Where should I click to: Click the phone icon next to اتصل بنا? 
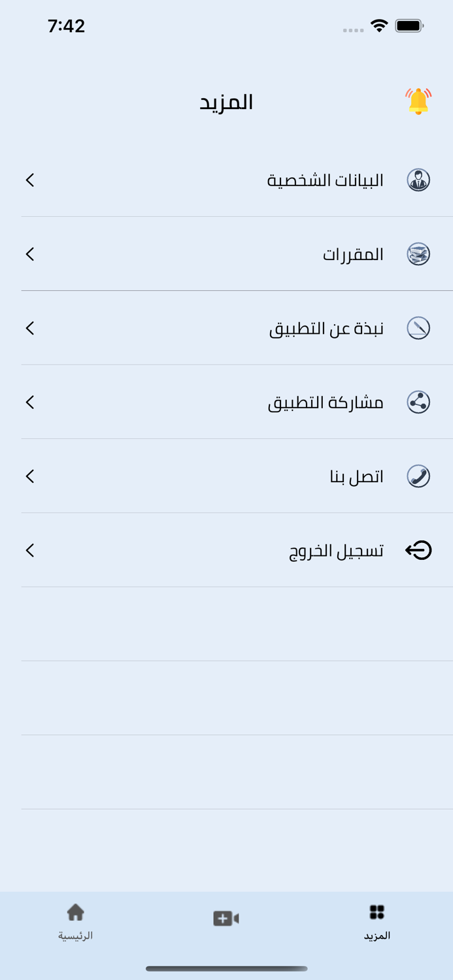point(418,476)
